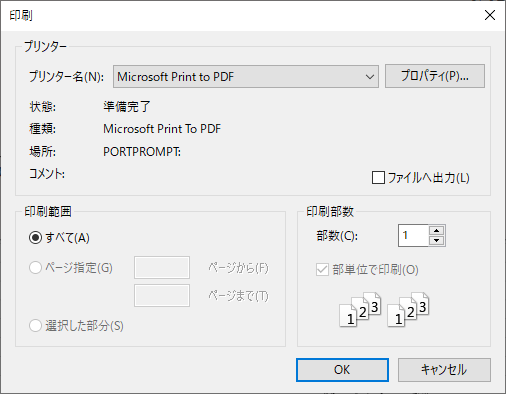
Task: Choose the 選択した部分(S) radio option
Action: 35,326
